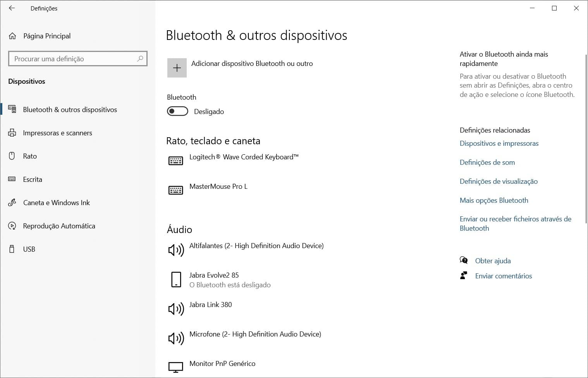
Task: Click the Reprodução Automática icon
Action: point(12,226)
